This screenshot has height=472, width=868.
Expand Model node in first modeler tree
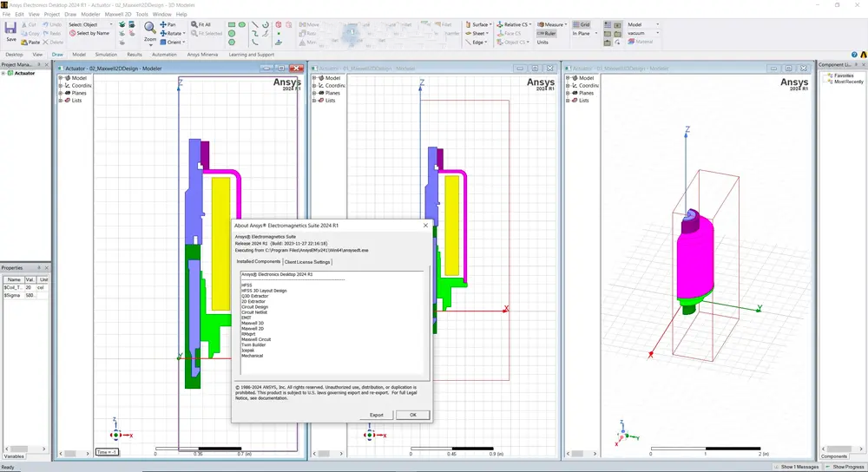pos(61,77)
